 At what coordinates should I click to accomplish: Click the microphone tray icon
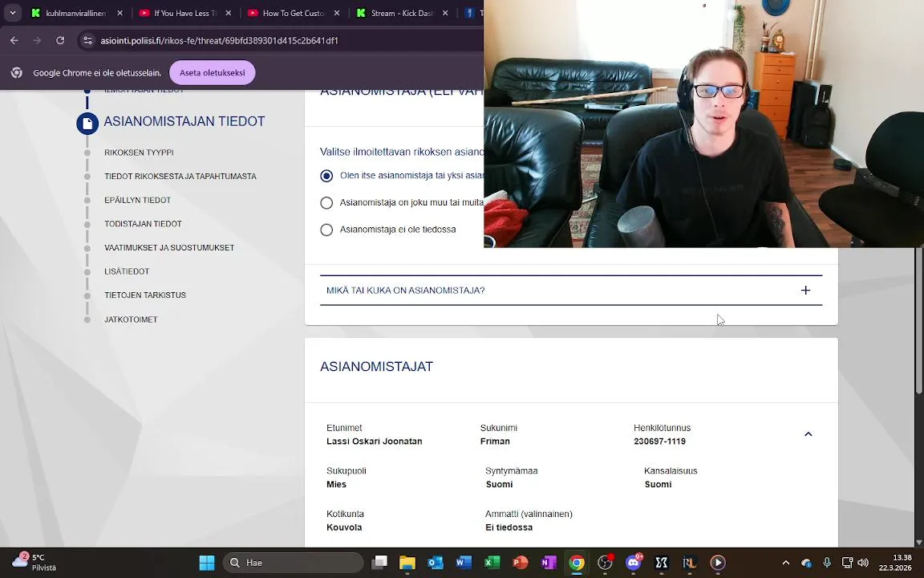click(x=827, y=563)
